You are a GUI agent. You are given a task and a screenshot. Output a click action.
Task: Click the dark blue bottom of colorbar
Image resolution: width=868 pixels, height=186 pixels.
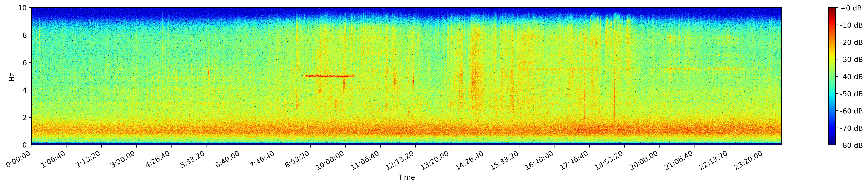pos(832,143)
